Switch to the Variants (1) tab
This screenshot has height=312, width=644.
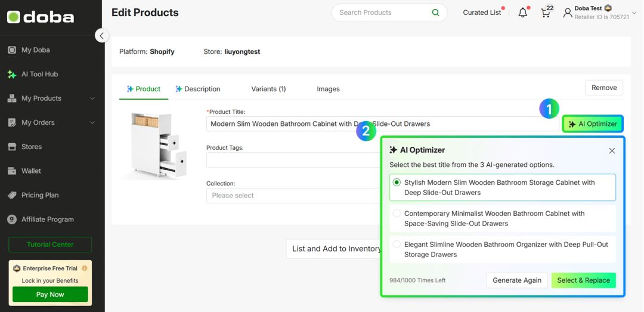(268, 89)
